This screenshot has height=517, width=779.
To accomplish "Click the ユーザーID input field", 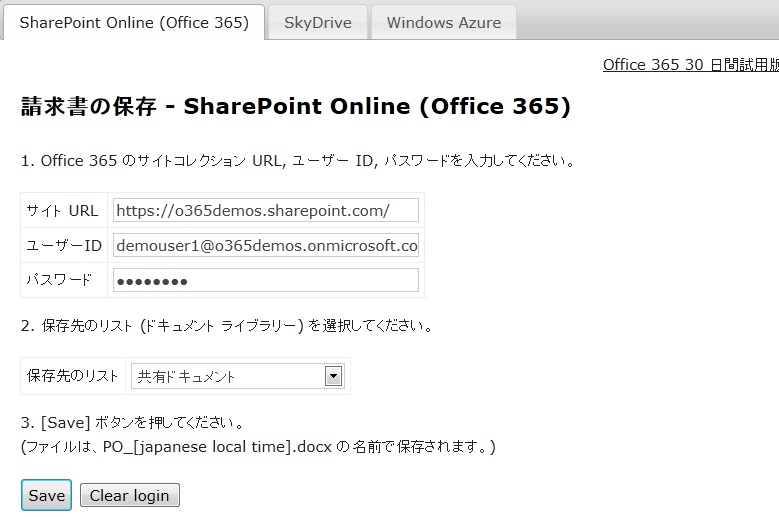I will click(x=266, y=245).
